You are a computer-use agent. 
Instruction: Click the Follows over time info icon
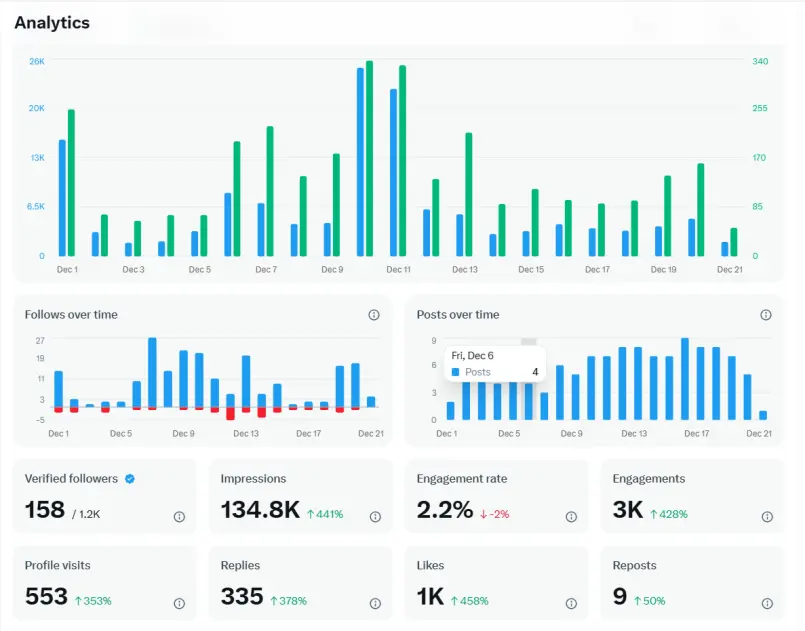374,315
